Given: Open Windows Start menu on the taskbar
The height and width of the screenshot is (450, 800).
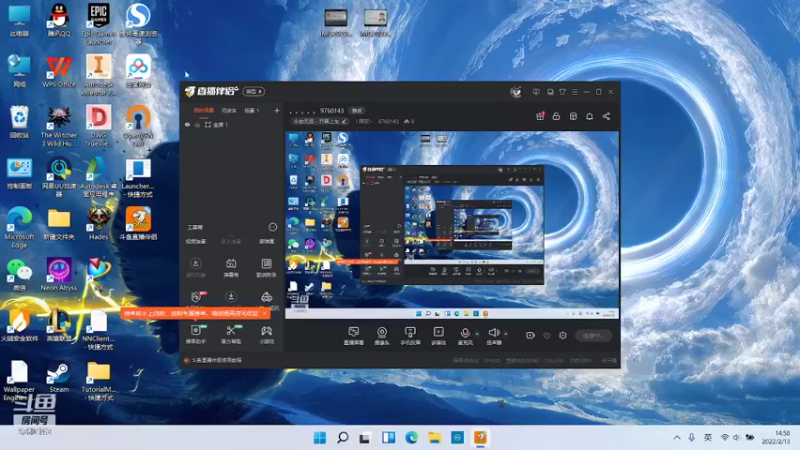Looking at the screenshot, I should tap(320, 438).
